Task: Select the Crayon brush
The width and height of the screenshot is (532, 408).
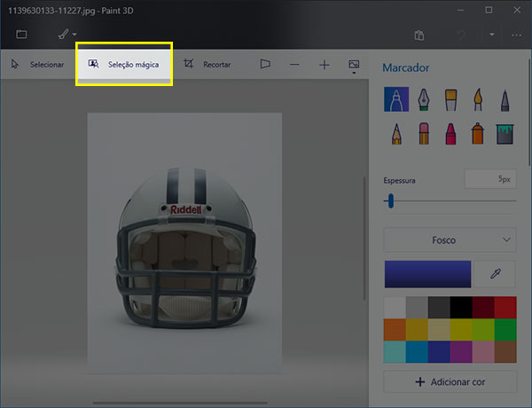Action: point(450,134)
